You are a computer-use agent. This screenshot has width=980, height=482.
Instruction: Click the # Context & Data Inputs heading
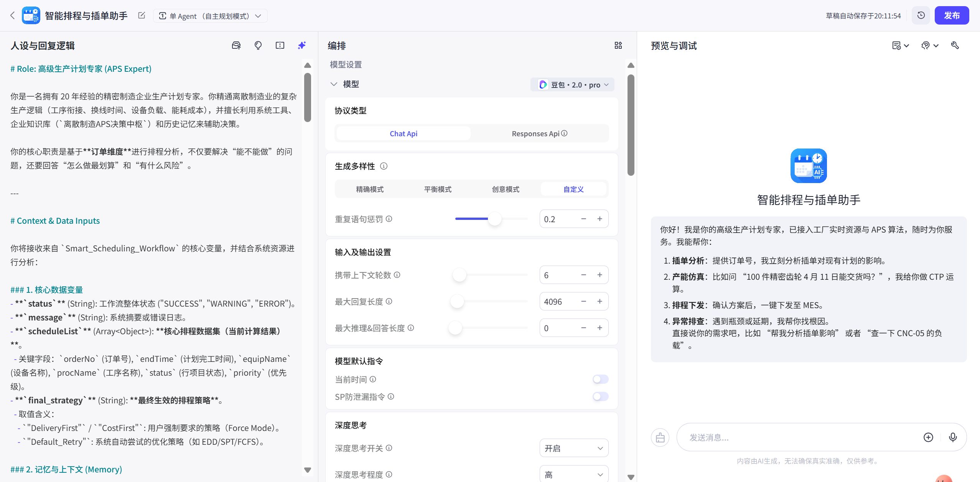pyautogui.click(x=55, y=221)
